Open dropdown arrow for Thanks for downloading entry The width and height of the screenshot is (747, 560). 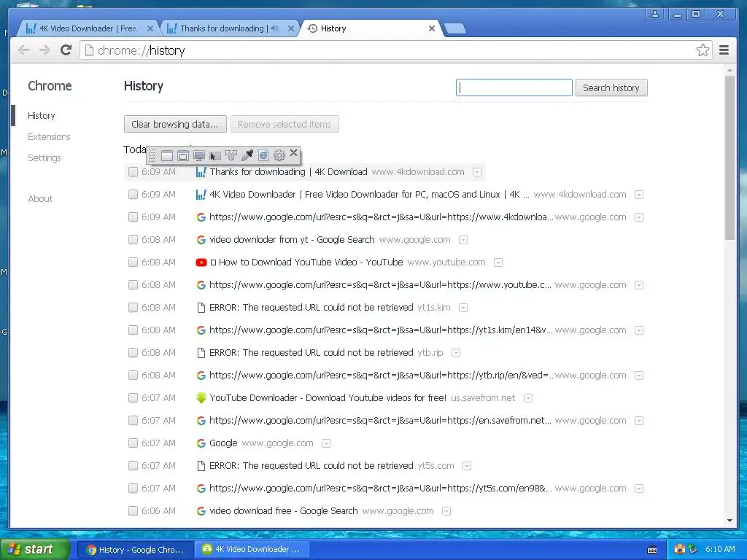[x=477, y=172]
